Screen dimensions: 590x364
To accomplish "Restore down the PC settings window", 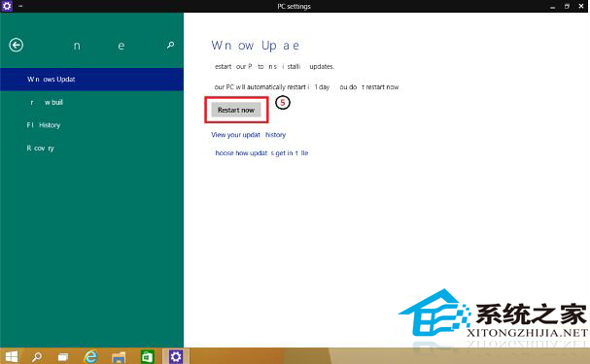I will click(x=567, y=7).
